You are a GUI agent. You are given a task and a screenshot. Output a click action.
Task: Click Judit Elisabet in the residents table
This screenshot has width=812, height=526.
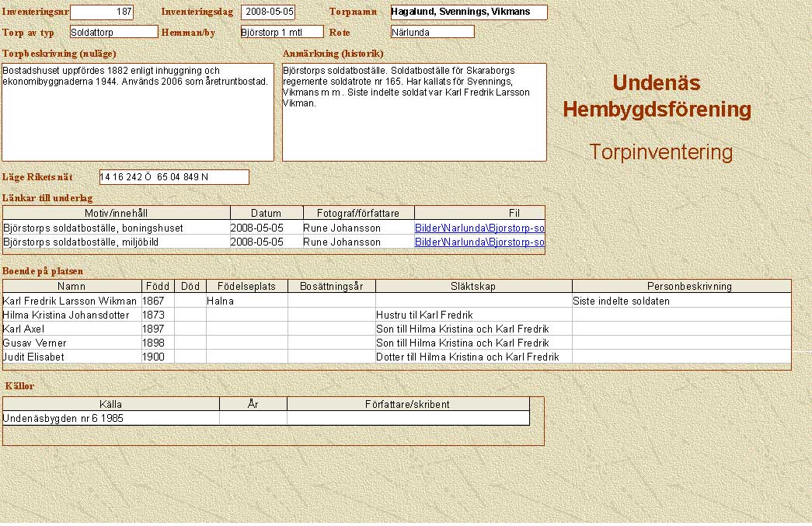tap(70, 357)
